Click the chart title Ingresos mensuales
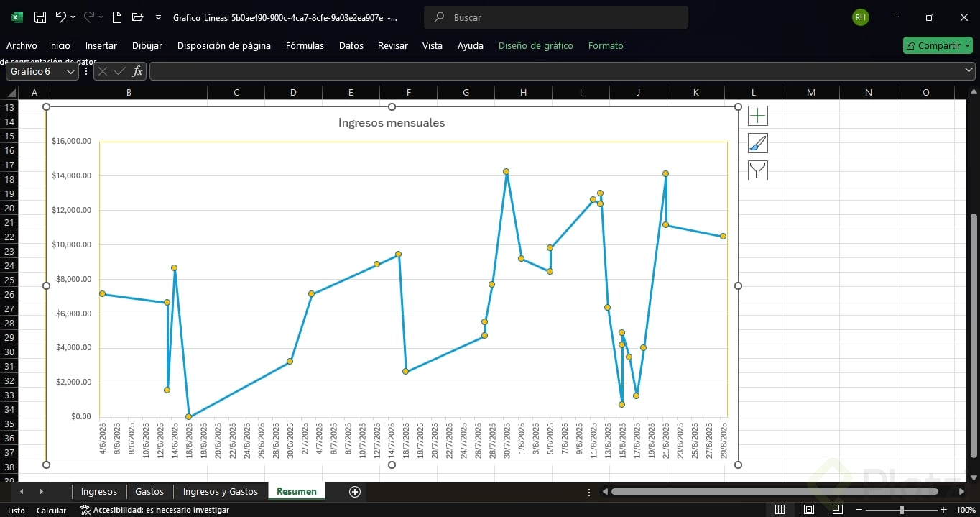 [x=392, y=123]
